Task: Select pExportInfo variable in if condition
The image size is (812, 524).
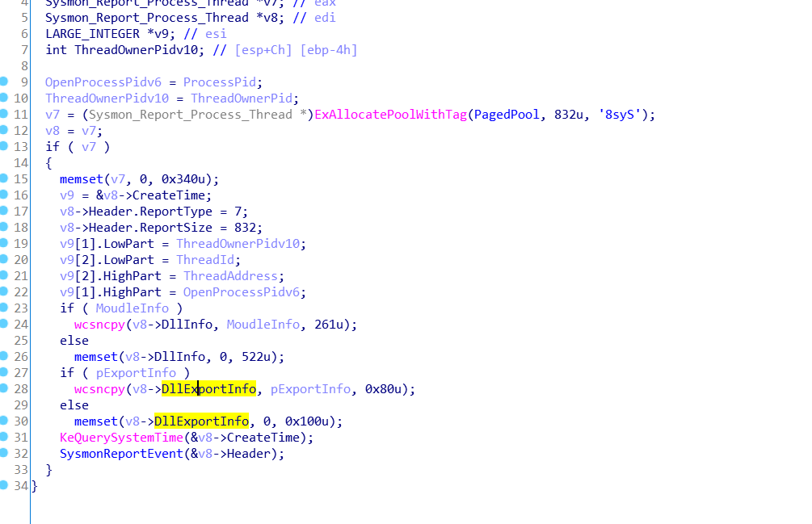Action: tap(136, 373)
